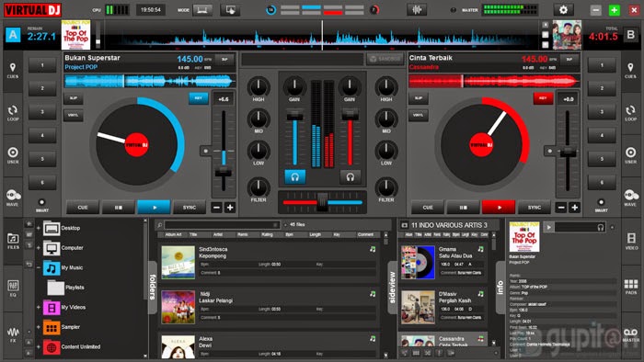
Task: Open deck A wave panel icon
Action: coord(13,198)
